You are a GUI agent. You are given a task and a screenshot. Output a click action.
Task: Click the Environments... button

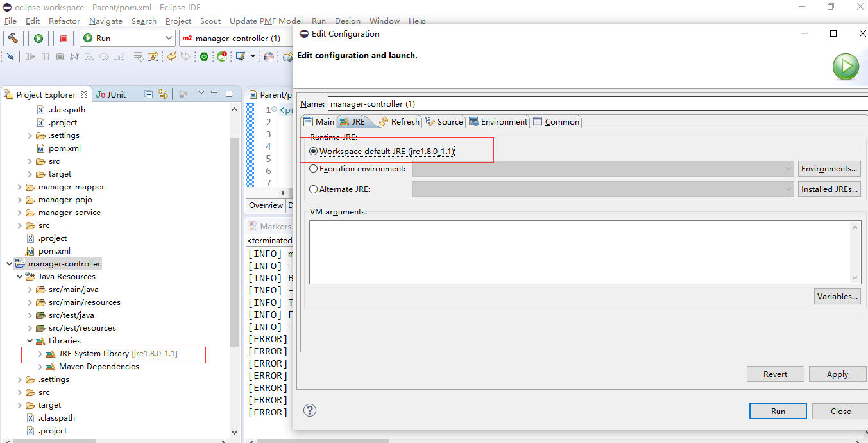click(x=829, y=169)
